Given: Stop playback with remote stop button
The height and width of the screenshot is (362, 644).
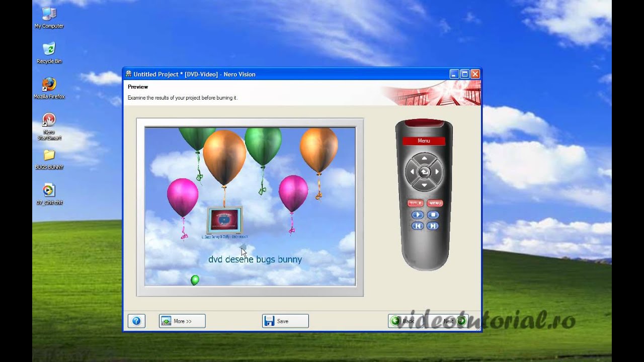Looking at the screenshot, I should (x=433, y=215).
